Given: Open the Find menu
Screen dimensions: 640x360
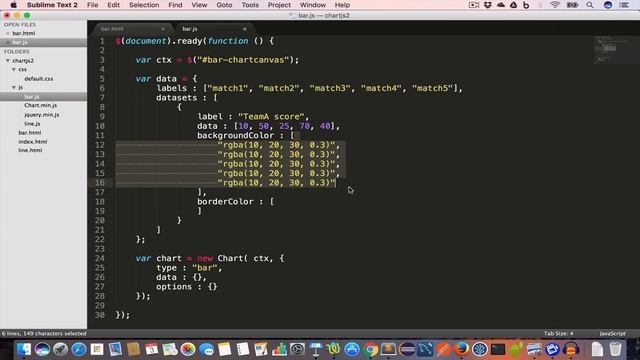Looking at the screenshot, I should tap(175, 5).
